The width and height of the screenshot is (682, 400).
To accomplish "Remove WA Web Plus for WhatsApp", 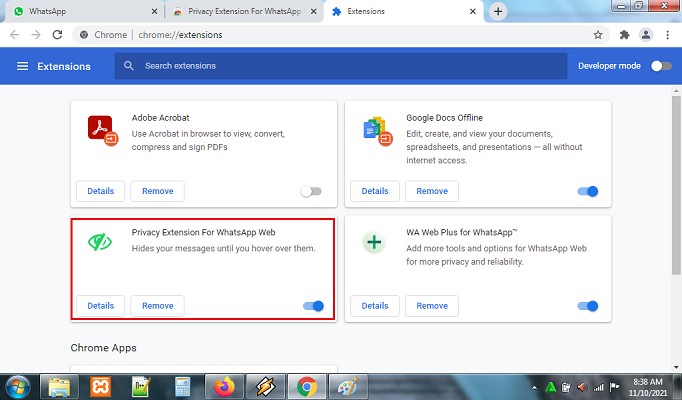I will (x=432, y=306).
